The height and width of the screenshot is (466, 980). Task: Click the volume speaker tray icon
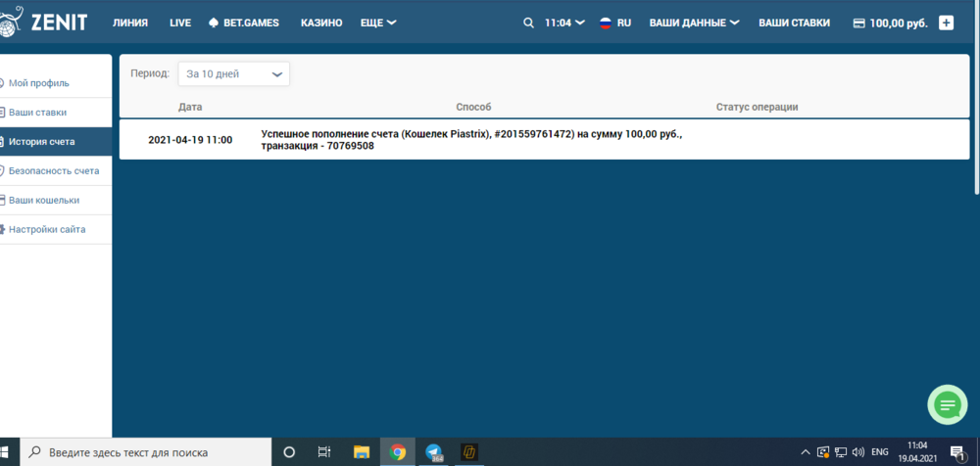pyautogui.click(x=858, y=452)
